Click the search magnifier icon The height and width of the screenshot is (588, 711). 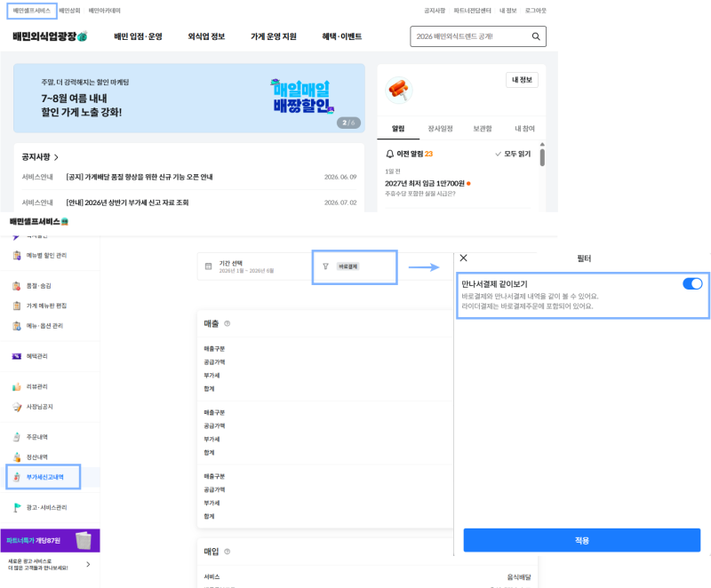click(x=536, y=36)
